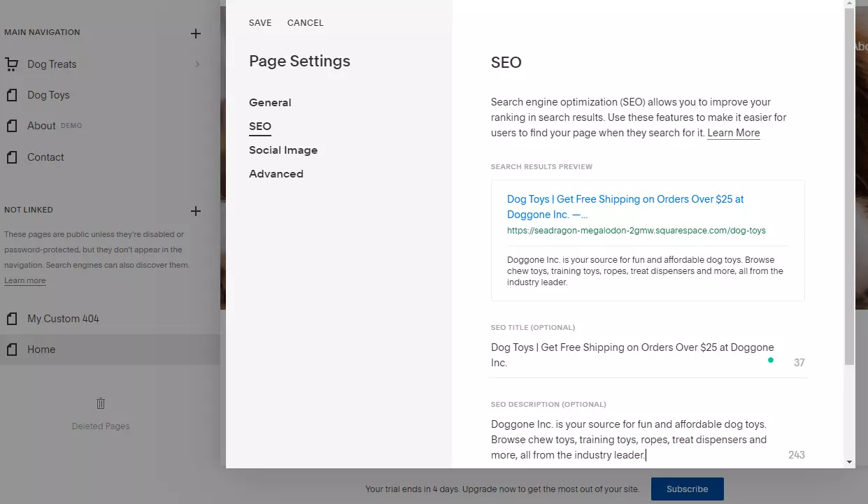The image size is (868, 504).
Task: Click the Subscribe button
Action: pos(688,489)
